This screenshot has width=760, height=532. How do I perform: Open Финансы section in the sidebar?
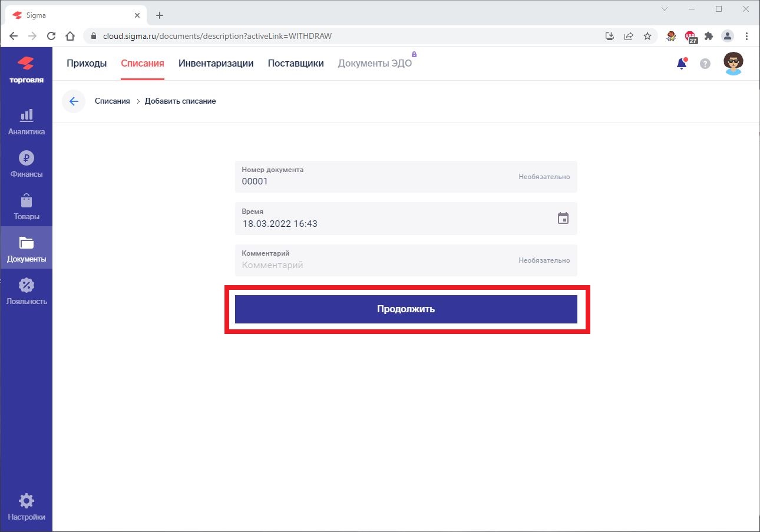pyautogui.click(x=26, y=164)
